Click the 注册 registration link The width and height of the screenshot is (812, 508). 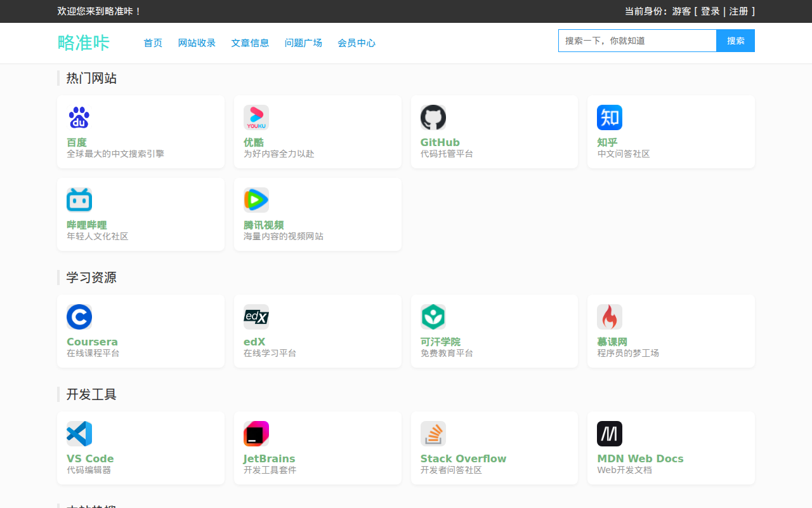coord(738,11)
